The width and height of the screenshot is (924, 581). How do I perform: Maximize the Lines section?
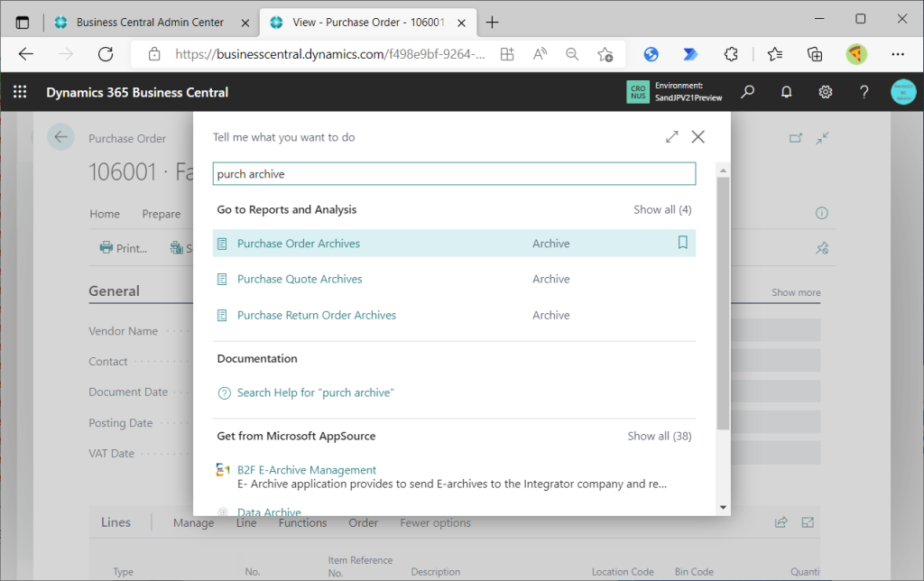[808, 522]
